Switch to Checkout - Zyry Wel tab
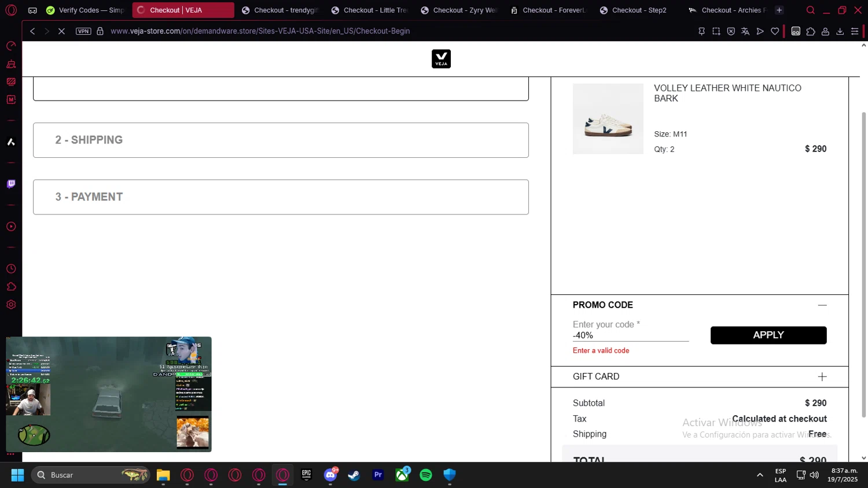868x488 pixels. tap(459, 10)
